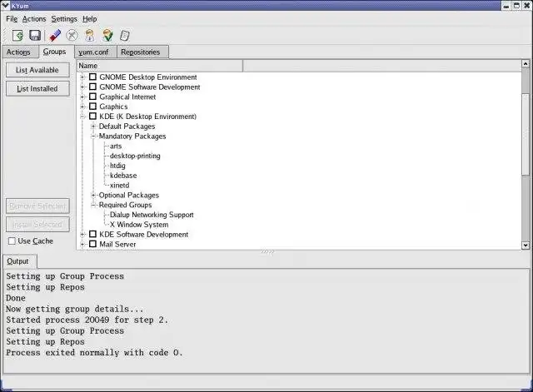Click the Install Selected button
Image resolution: width=533 pixels, height=392 pixels.
click(37, 224)
